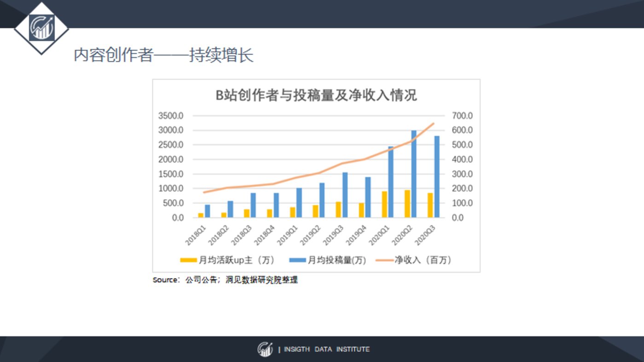Select the axis value 1500.0
The image size is (644, 362).
point(171,174)
